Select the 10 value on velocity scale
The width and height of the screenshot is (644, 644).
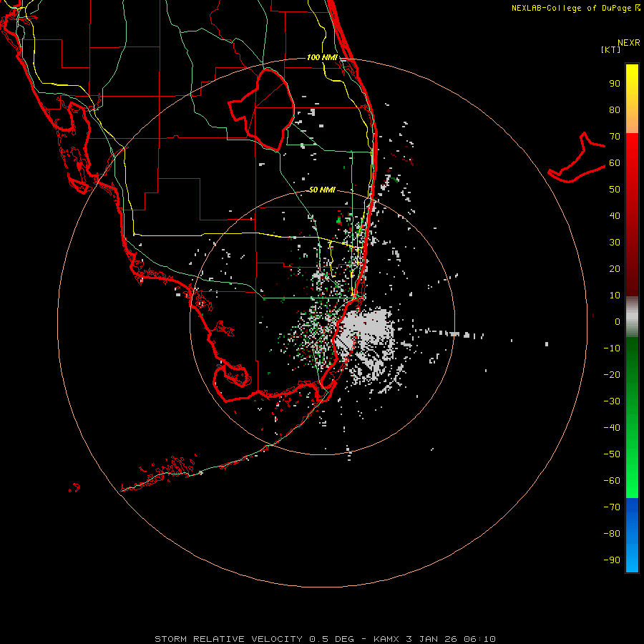coord(615,296)
